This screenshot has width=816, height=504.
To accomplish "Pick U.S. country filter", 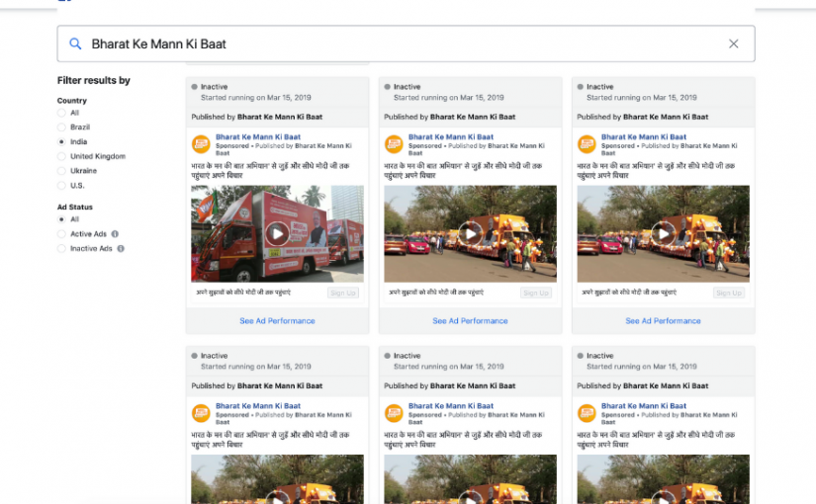I will (x=61, y=186).
